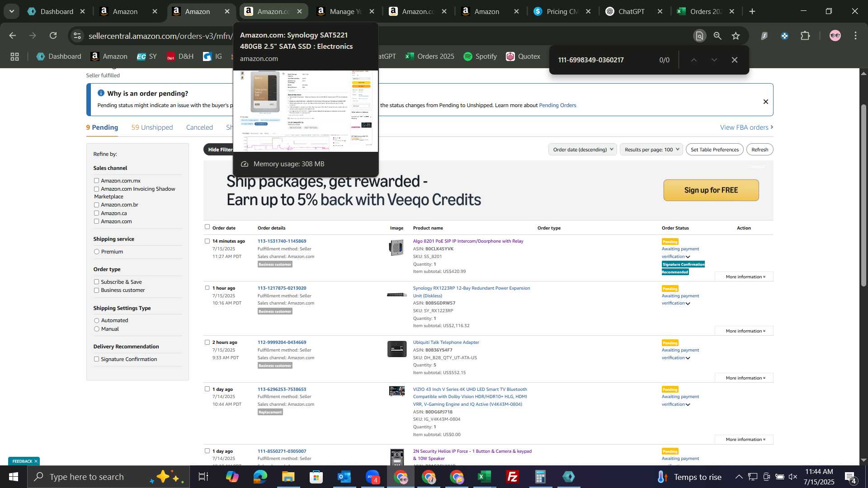Image resolution: width=868 pixels, height=488 pixels.
Task: Select the Canceled orders tab
Action: coord(199,127)
